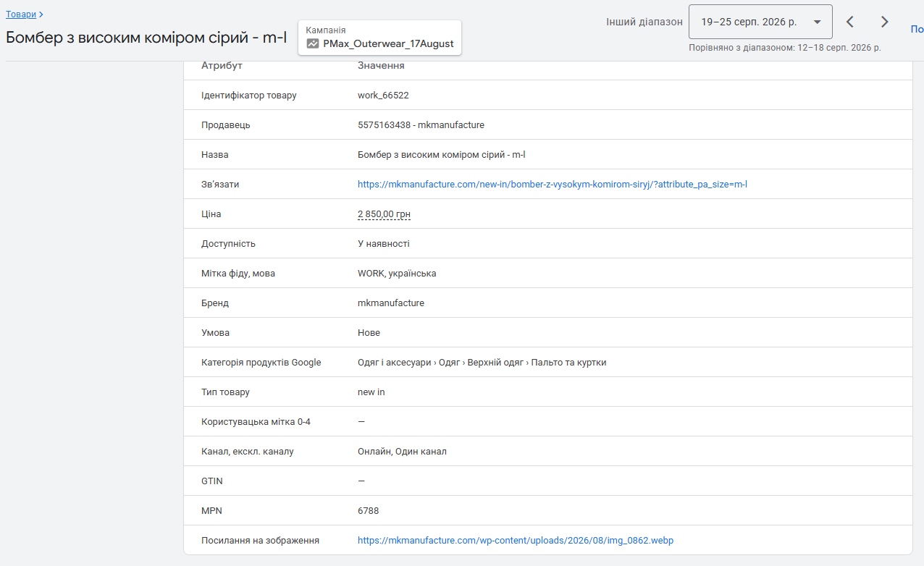Image resolution: width=924 pixels, height=566 pixels.
Task: Open the PMax_Outerwear_17August campaign chip
Action: tap(379, 38)
